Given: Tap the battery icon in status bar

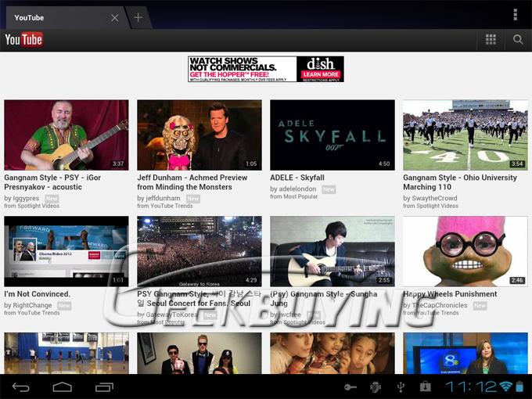Looking at the screenshot, I should (519, 386).
